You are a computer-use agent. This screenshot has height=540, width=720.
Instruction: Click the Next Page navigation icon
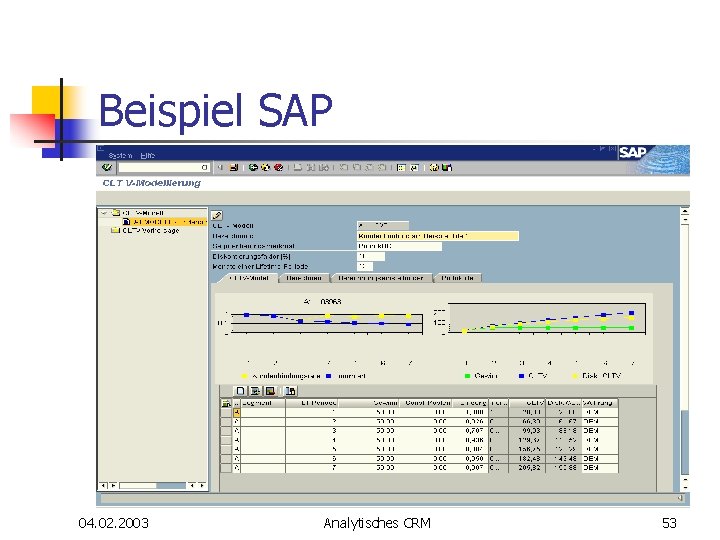[x=369, y=168]
